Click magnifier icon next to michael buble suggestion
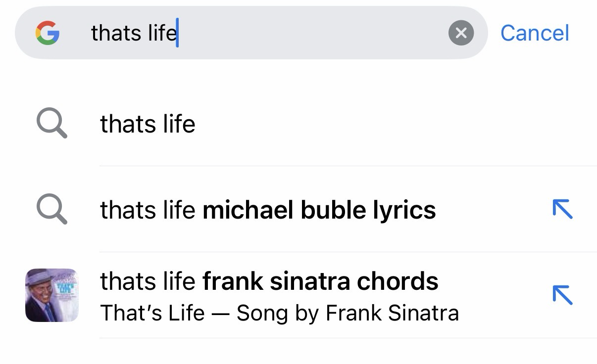597x364 pixels. tap(51, 210)
